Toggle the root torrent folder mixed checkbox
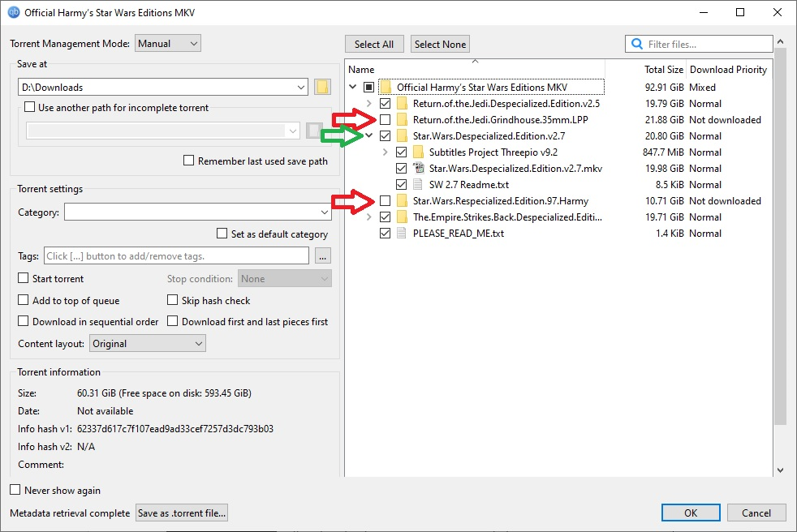This screenshot has height=532, width=797. coord(369,88)
